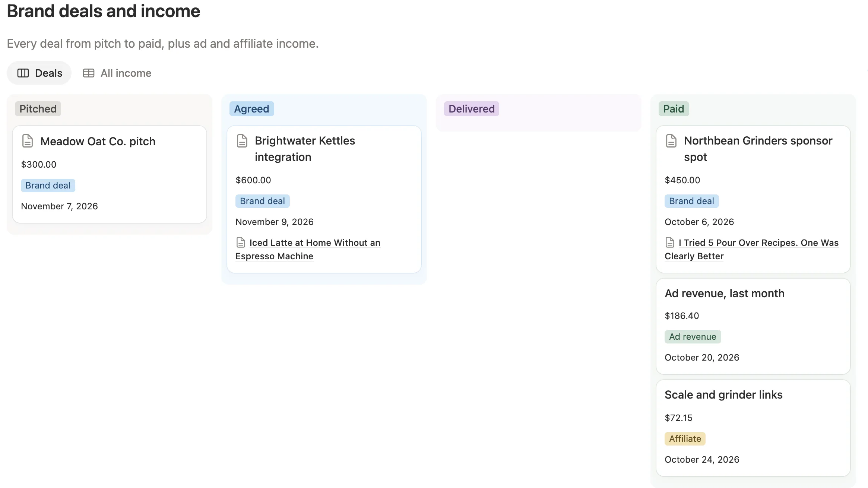The image size is (868, 488).
Task: Click the $186.40 amount
Action: (682, 316)
